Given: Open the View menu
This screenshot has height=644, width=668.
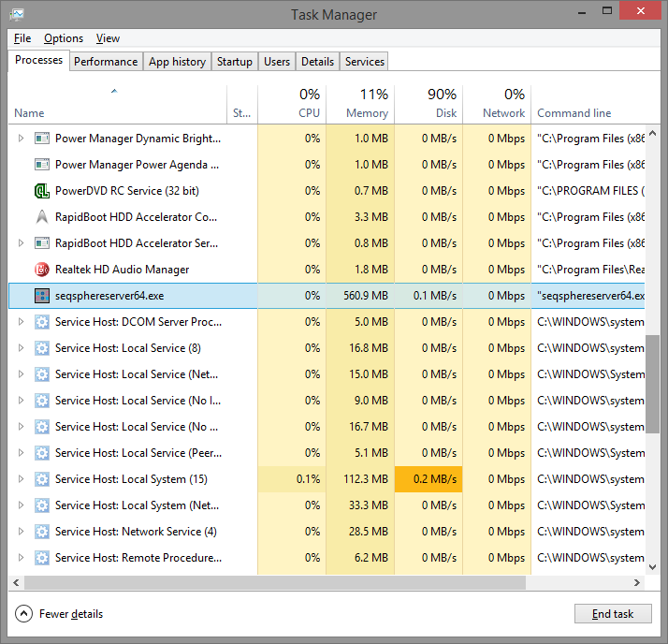Looking at the screenshot, I should point(108,38).
